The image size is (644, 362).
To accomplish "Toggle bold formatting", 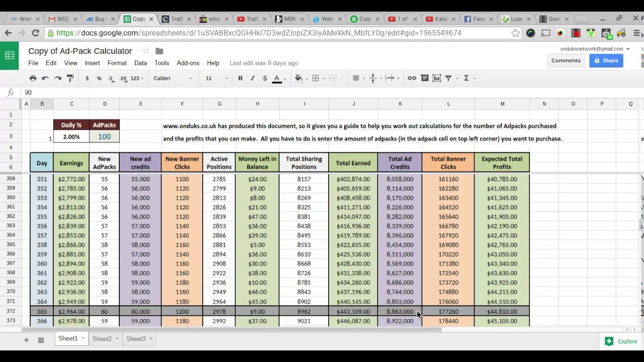I will pos(240,78).
